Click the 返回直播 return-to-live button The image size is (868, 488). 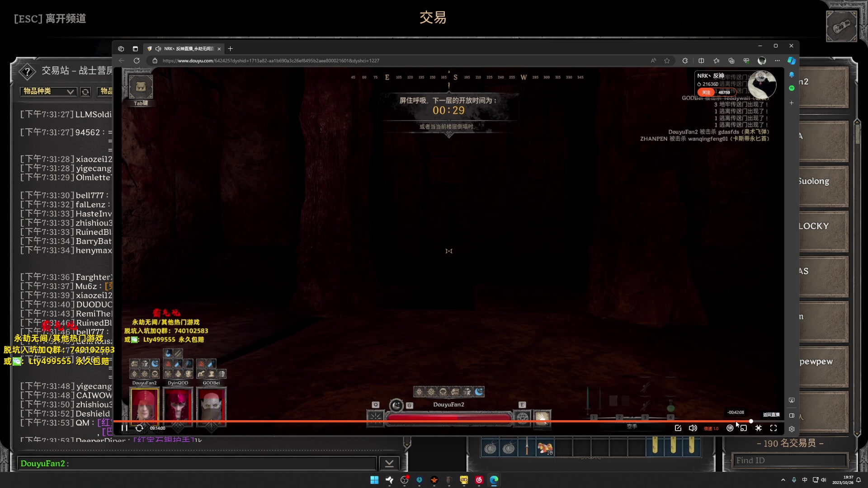[771, 414]
